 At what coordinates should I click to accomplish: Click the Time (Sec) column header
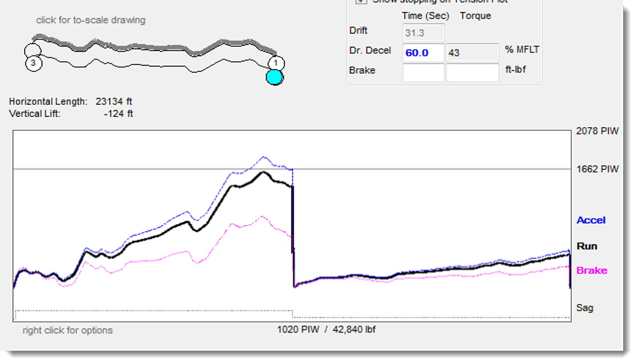tap(425, 16)
